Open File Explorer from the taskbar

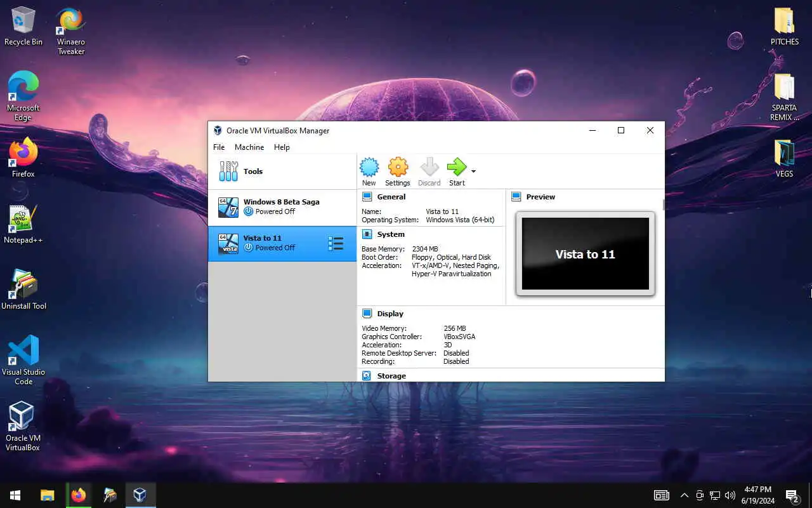click(48, 495)
